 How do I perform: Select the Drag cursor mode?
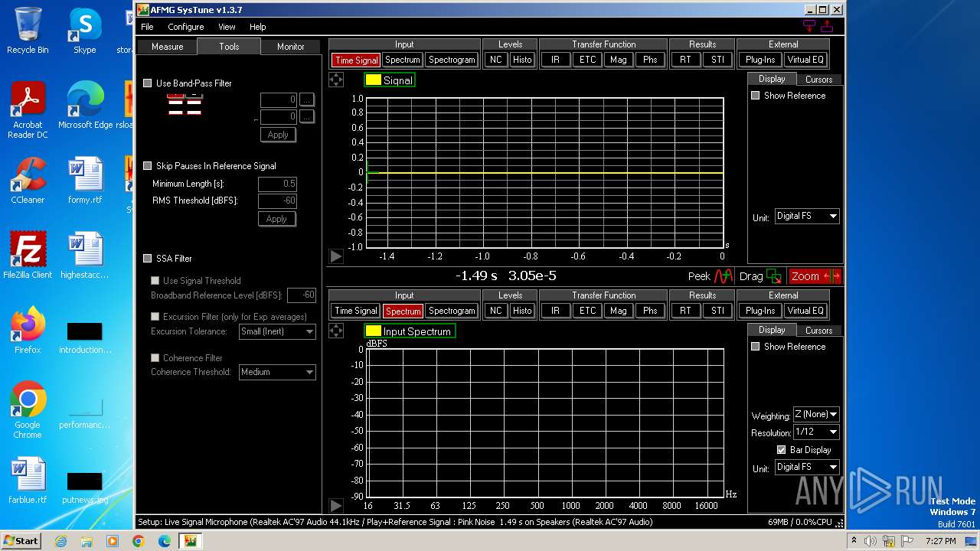760,276
